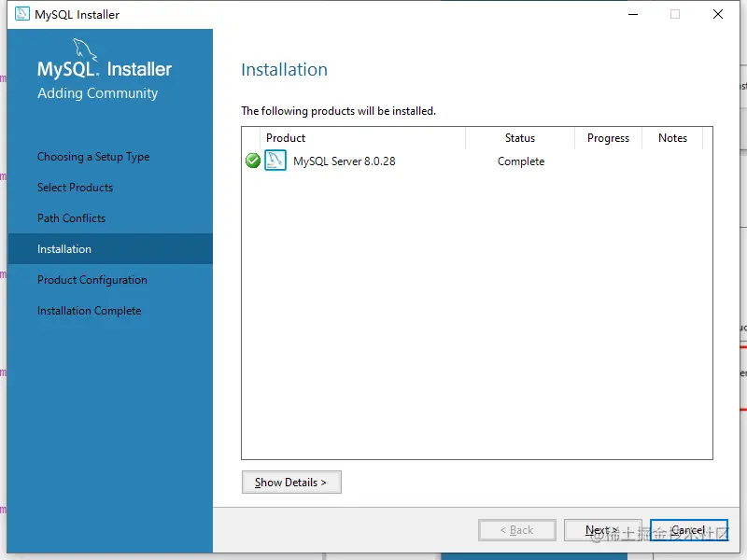The width and height of the screenshot is (747, 560).
Task: Select Choosing a Setup Type step
Action: (93, 157)
